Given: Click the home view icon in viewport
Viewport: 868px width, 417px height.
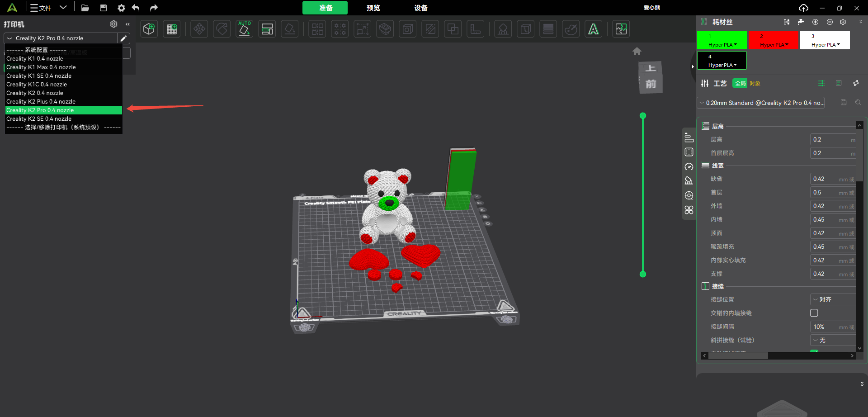Looking at the screenshot, I should point(637,51).
